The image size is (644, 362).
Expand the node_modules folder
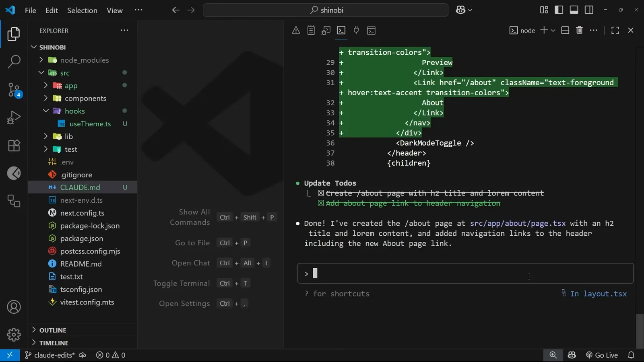41,60
